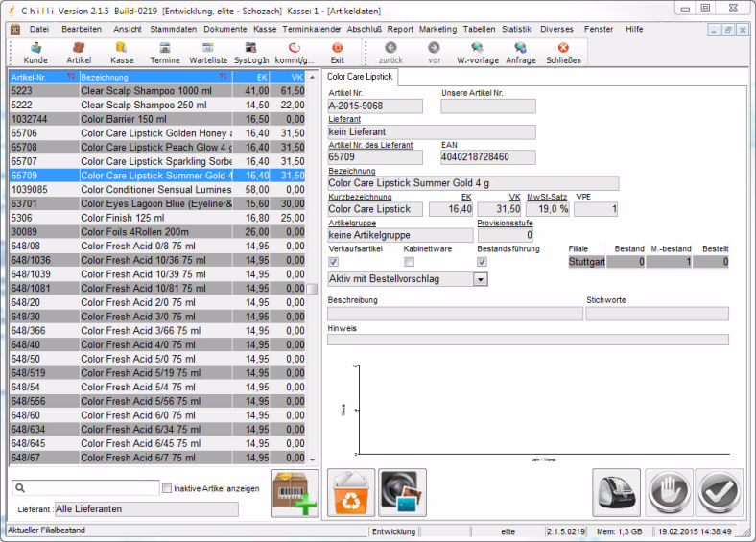Click the list scroll down arrow
Screen dimensions: 756x542
[312, 460]
